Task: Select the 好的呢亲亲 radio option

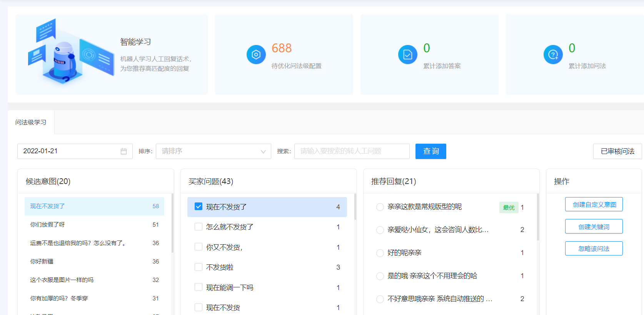Action: [x=380, y=253]
